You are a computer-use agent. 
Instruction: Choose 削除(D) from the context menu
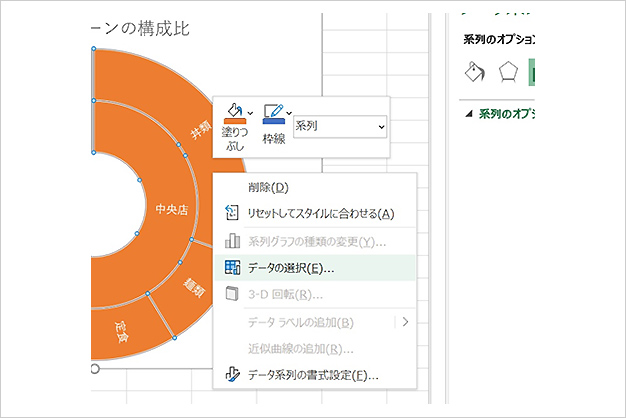268,187
